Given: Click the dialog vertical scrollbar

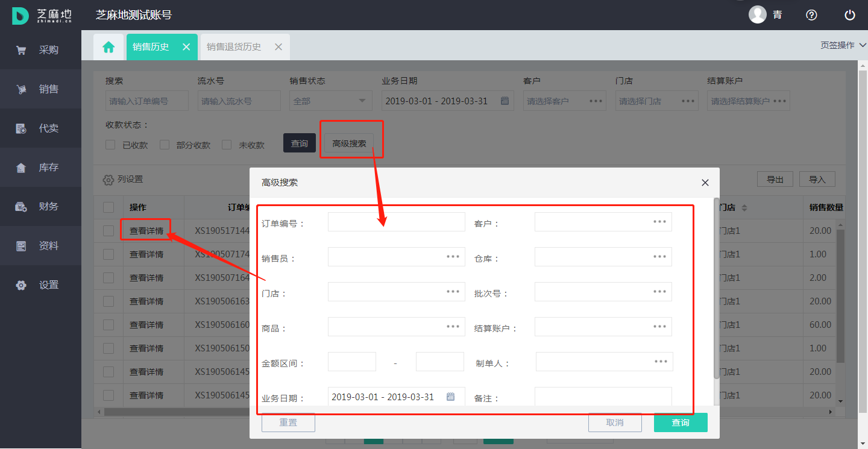Looking at the screenshot, I should (x=716, y=288).
